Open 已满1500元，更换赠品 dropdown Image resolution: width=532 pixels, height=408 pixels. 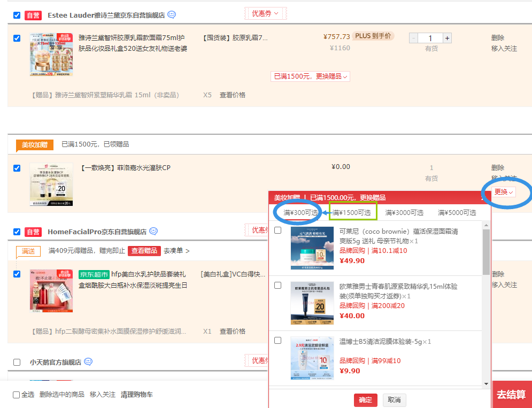click(x=310, y=76)
